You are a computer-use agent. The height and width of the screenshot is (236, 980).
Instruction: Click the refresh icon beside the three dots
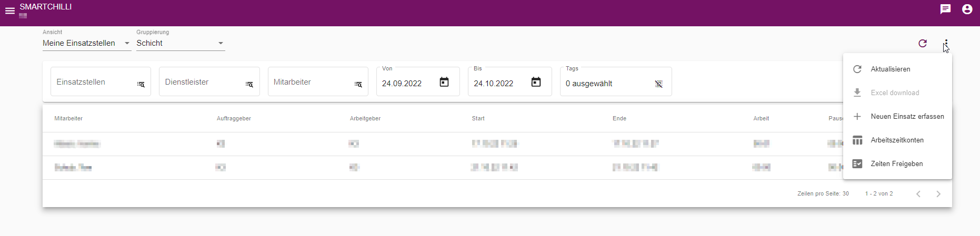coord(922,43)
